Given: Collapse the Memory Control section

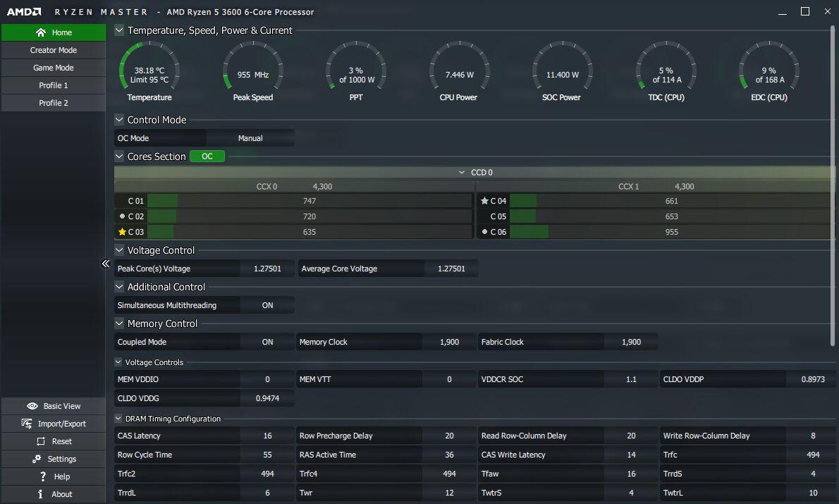Looking at the screenshot, I should (x=119, y=323).
